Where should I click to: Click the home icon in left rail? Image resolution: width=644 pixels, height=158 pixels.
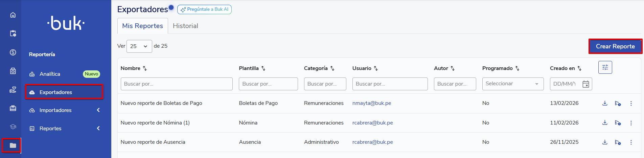coord(13,15)
